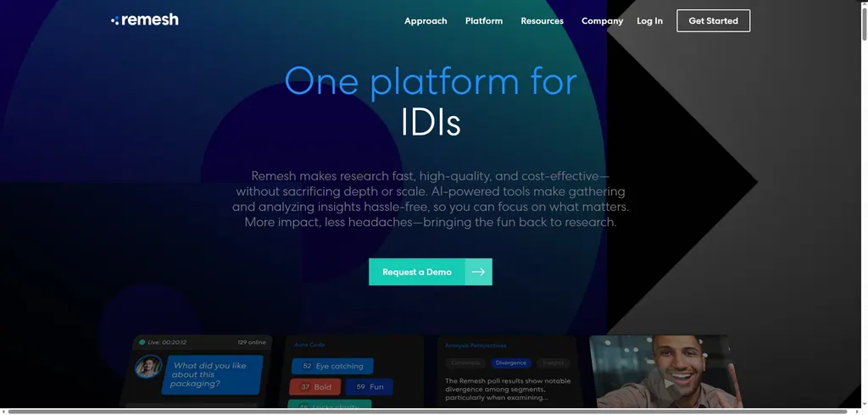Switch to the Consensus perspective pill
Image resolution: width=868 pixels, height=415 pixels.
point(465,362)
